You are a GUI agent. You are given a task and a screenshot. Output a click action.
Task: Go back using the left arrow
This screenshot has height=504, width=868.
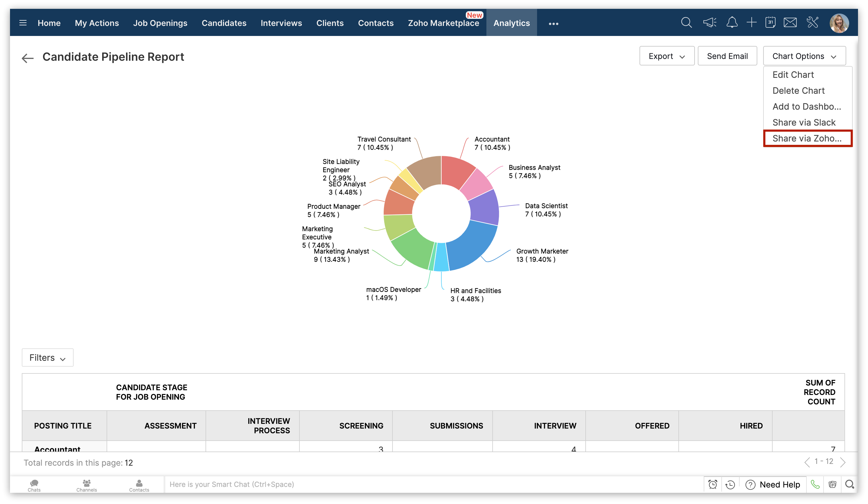coord(28,58)
